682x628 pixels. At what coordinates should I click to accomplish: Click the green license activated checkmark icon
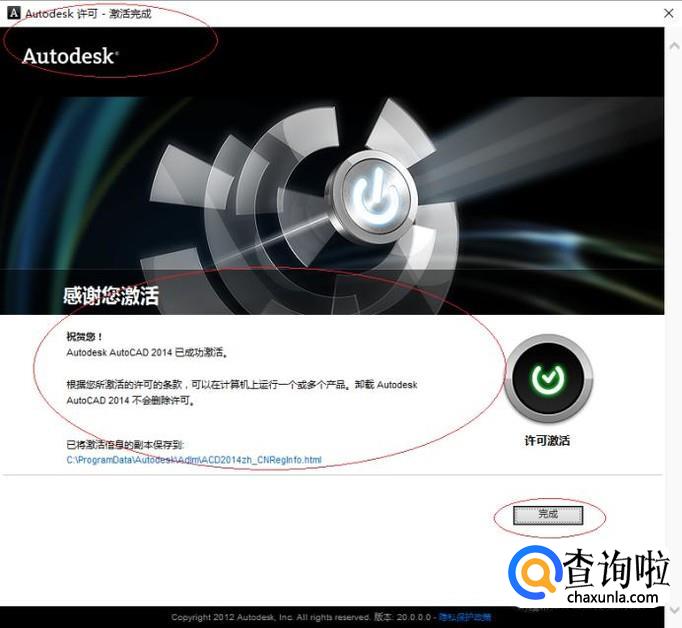[548, 378]
